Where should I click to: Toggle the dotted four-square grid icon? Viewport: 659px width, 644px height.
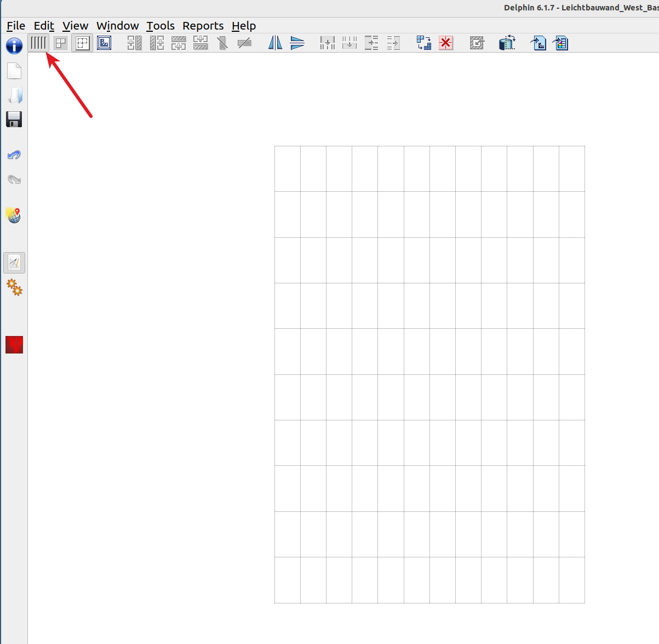[60, 43]
